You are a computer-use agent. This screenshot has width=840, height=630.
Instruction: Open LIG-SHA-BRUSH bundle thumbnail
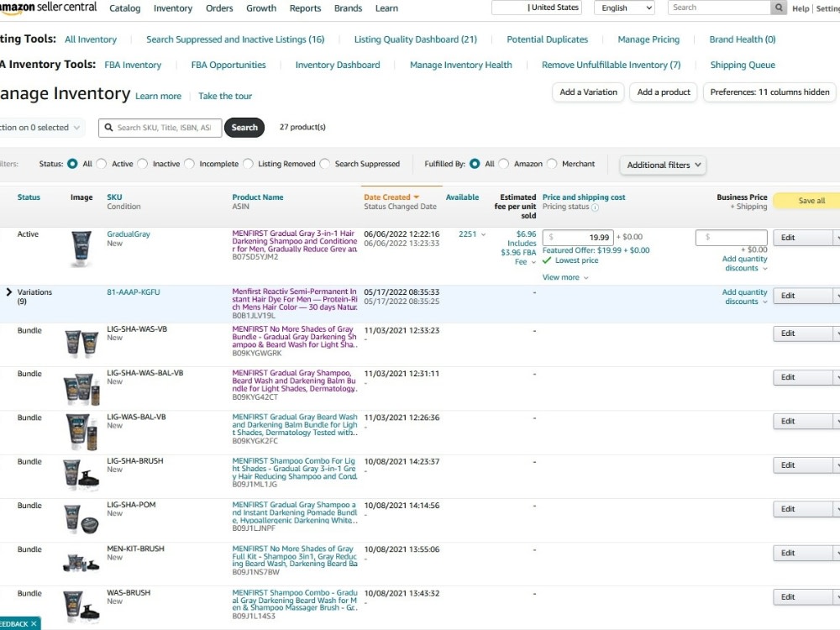tap(81, 475)
